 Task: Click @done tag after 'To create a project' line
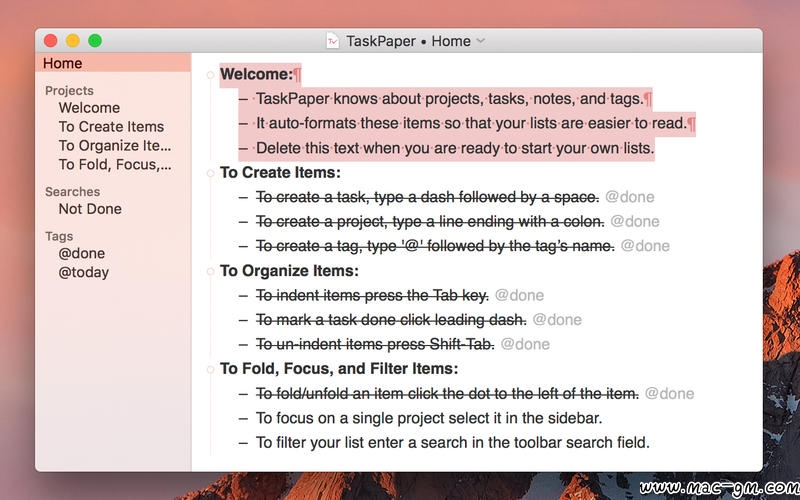coord(635,221)
